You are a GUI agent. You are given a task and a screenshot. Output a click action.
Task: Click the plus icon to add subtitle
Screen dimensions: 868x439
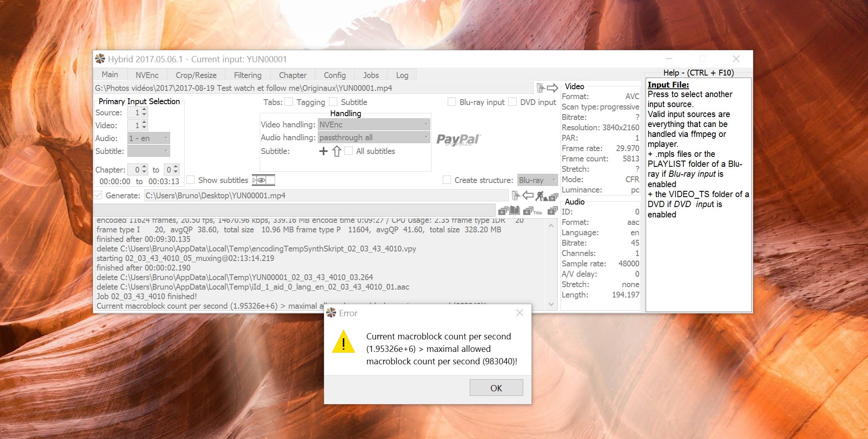[323, 151]
